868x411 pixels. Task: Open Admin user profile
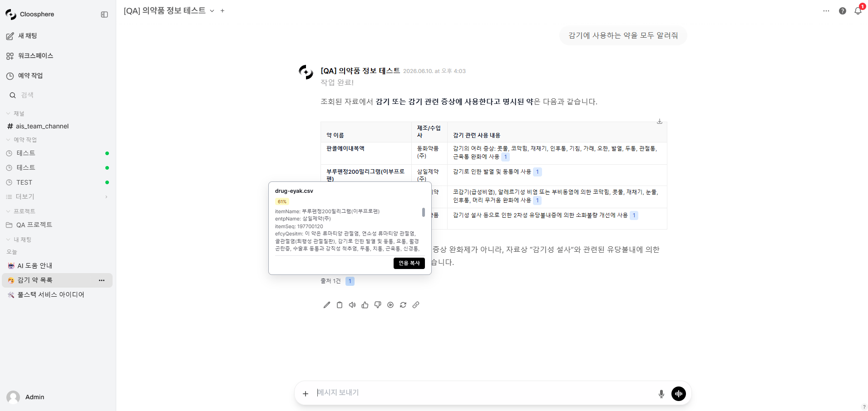[x=25, y=397]
